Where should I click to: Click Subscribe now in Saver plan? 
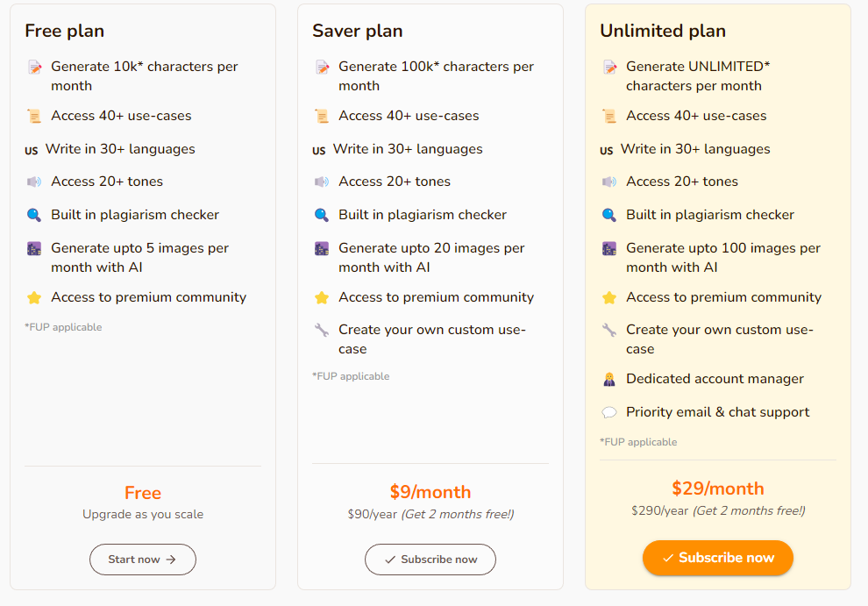430,560
